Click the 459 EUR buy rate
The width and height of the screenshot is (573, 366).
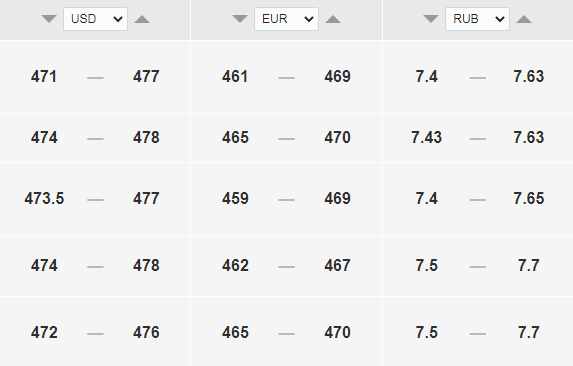point(235,199)
